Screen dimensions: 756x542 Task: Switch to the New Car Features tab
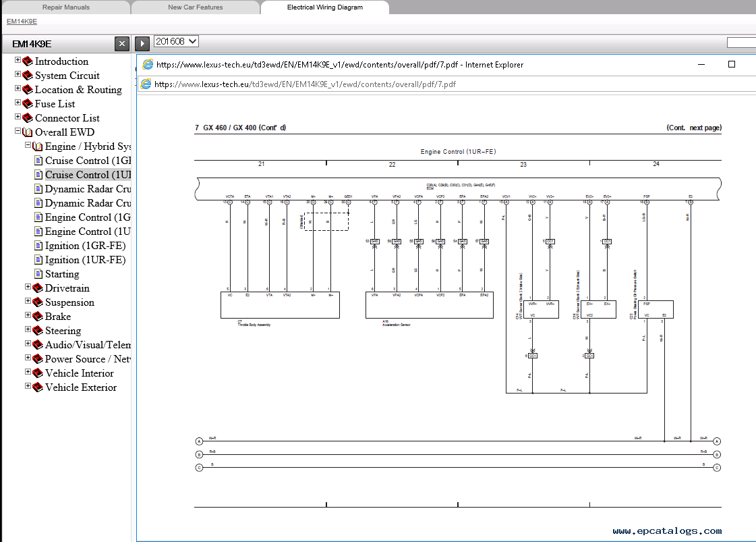[x=195, y=7]
